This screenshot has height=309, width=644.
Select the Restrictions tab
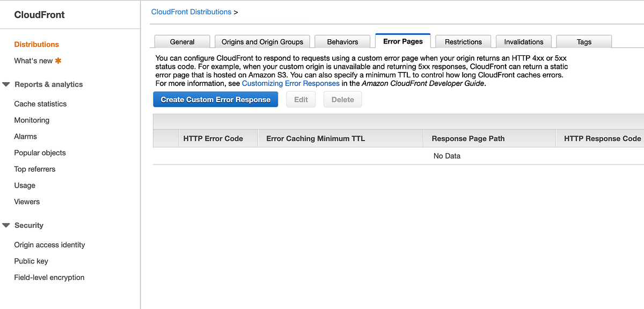coord(464,42)
